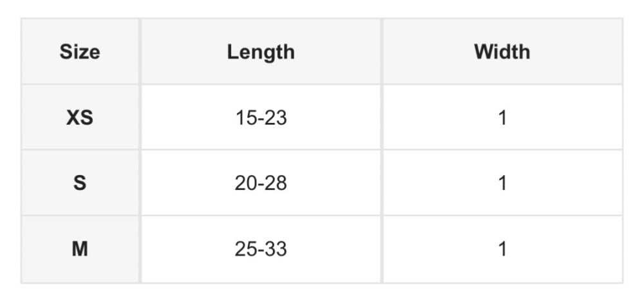Select the word Length in table header
This screenshot has height=298, width=644.
click(261, 52)
